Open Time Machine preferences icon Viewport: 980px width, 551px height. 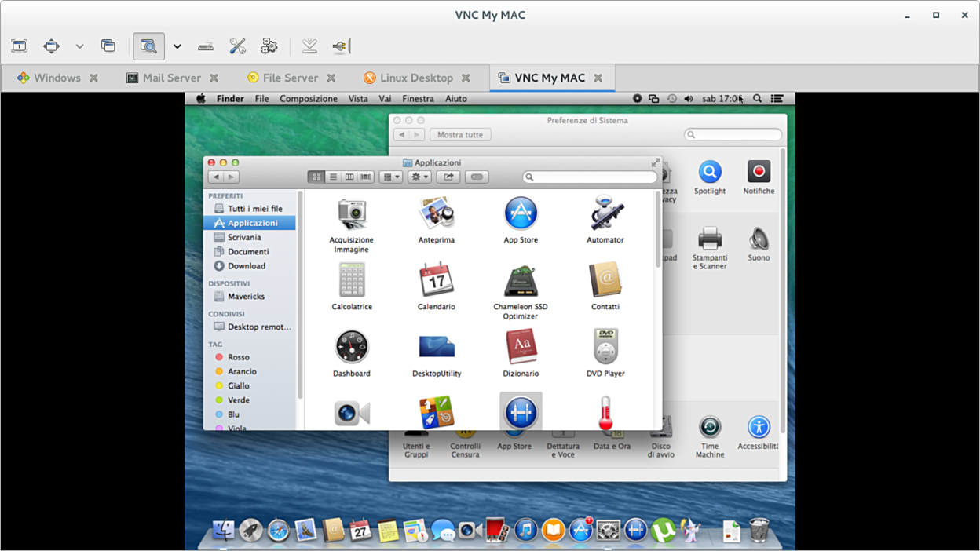(709, 428)
